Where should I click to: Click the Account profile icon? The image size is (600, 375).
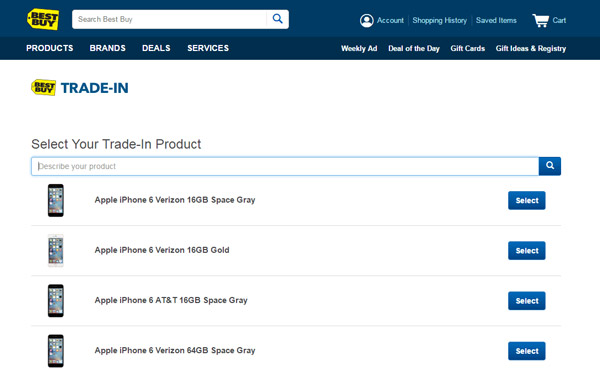[367, 20]
